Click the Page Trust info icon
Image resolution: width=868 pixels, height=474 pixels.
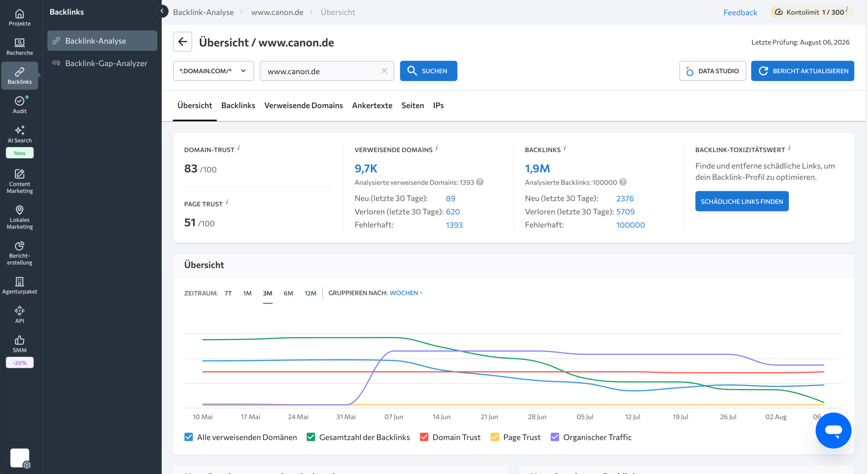coord(227,202)
